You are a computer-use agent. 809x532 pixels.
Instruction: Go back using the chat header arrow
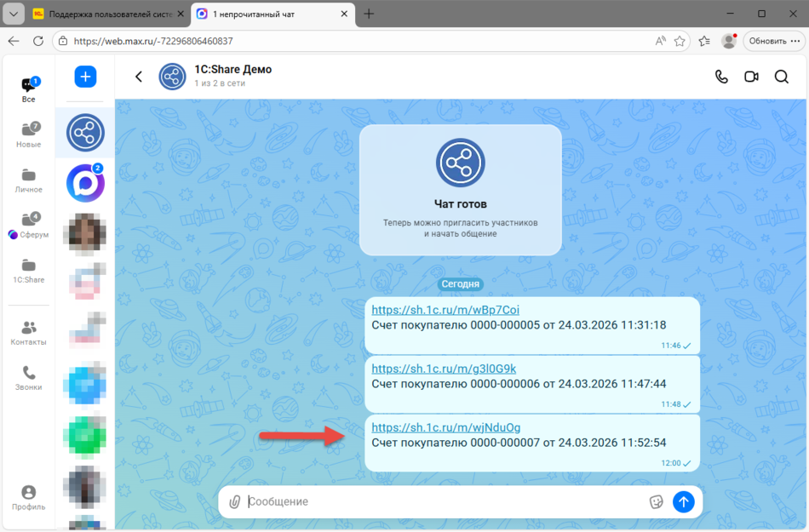click(x=139, y=77)
